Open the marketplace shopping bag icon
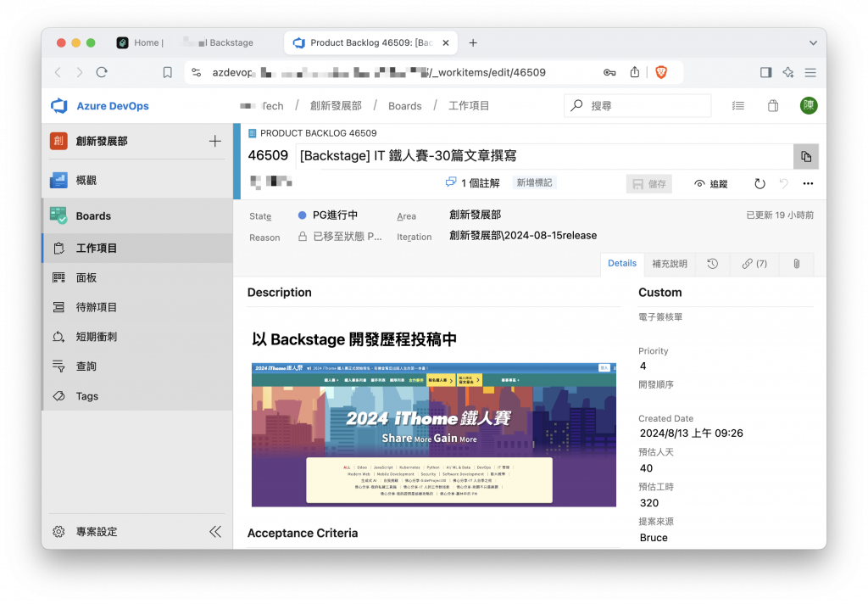 point(773,106)
